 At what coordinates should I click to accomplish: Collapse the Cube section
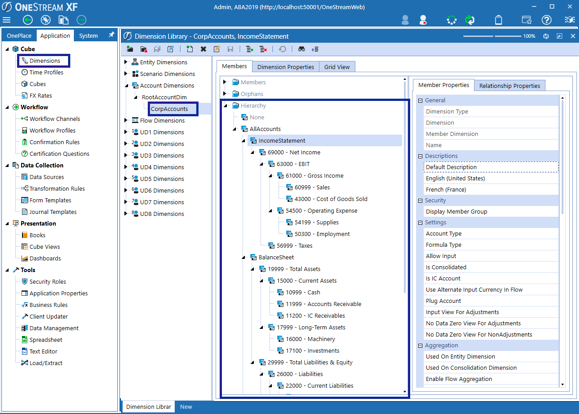(x=7, y=49)
